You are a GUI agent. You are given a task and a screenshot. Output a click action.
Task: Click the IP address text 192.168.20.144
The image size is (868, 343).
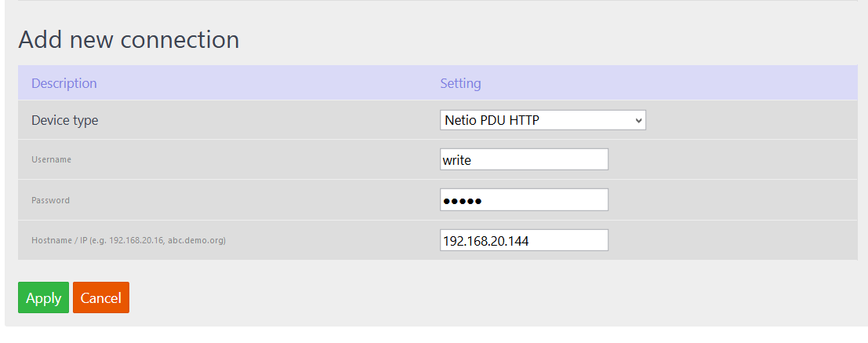486,241
